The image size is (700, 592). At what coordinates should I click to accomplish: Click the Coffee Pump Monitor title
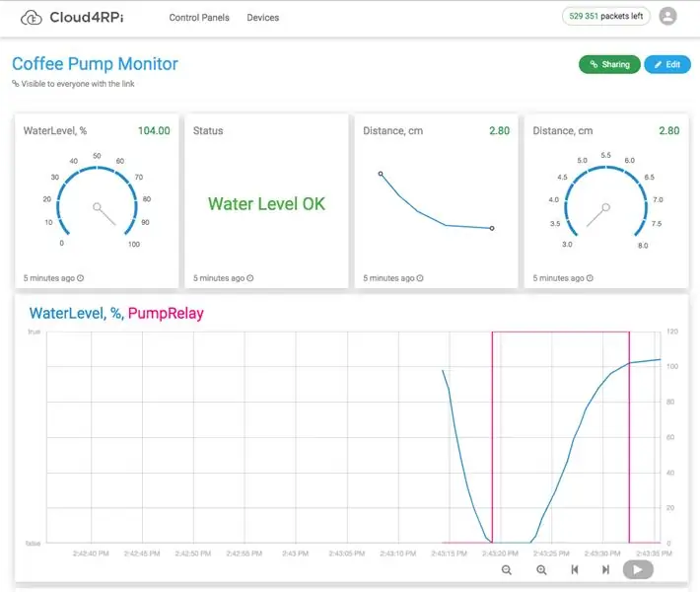pyautogui.click(x=95, y=64)
